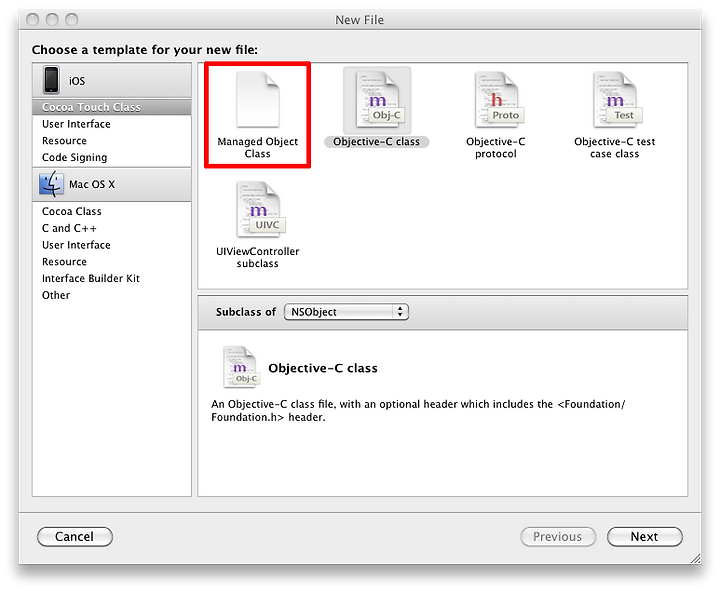The height and width of the screenshot is (592, 720).
Task: Click the Mac OS X Finder icon
Action: (51, 184)
